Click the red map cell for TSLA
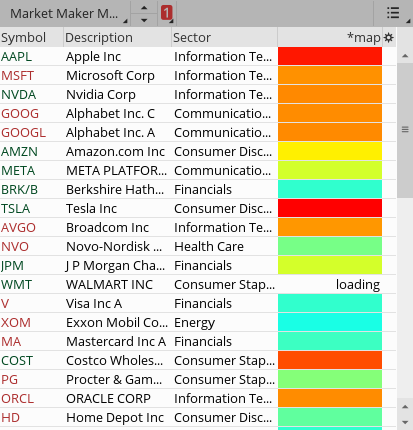 (330, 208)
